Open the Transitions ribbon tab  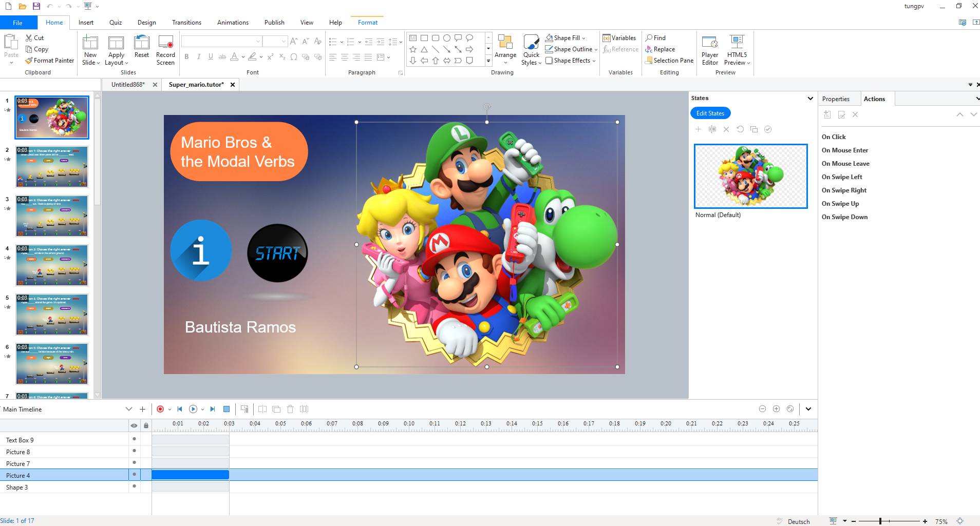(x=186, y=23)
